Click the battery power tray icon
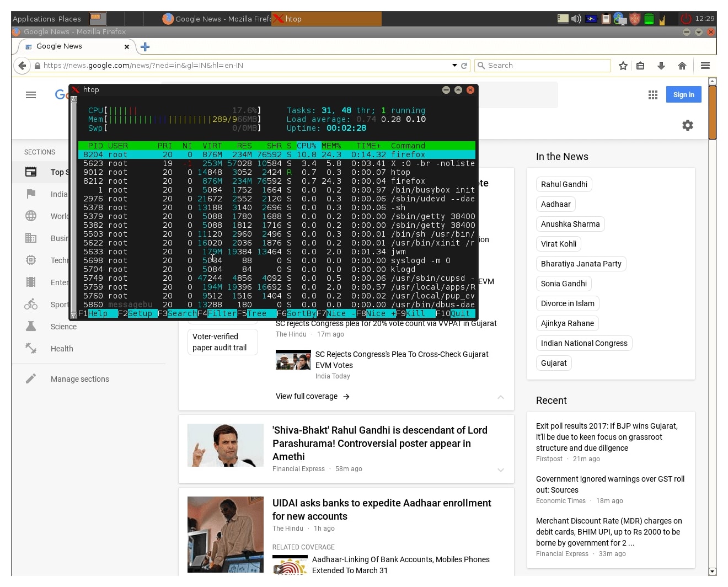This screenshot has width=728, height=587. (592, 19)
